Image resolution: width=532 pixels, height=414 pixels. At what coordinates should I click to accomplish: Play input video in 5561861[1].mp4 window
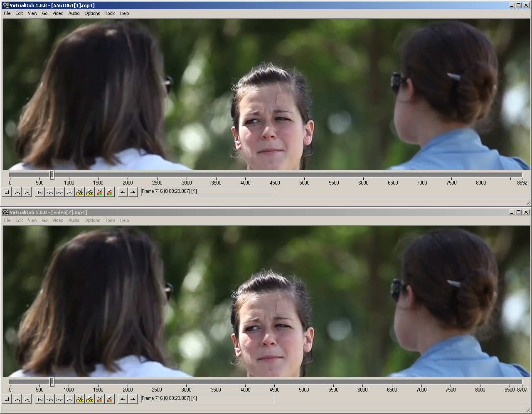[17, 192]
